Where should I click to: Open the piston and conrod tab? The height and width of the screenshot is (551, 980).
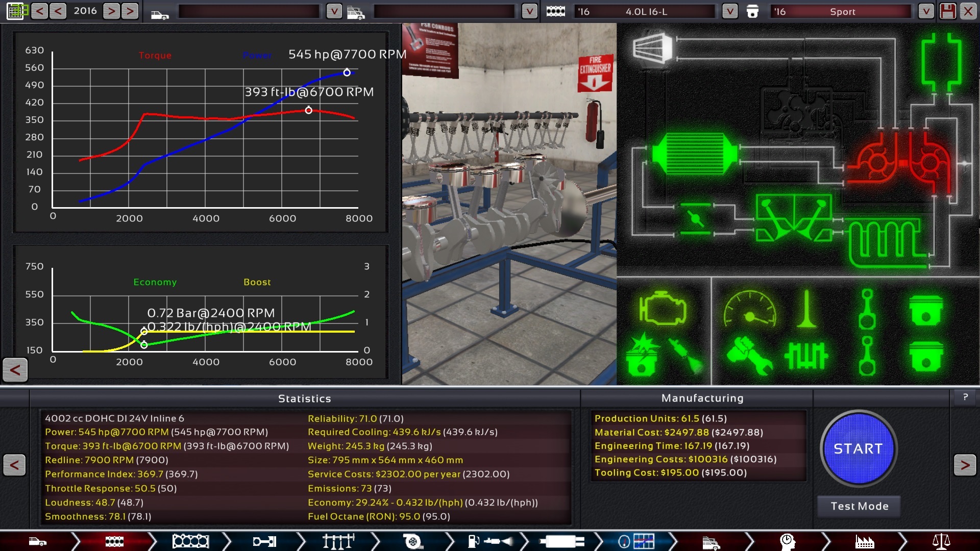(264, 541)
